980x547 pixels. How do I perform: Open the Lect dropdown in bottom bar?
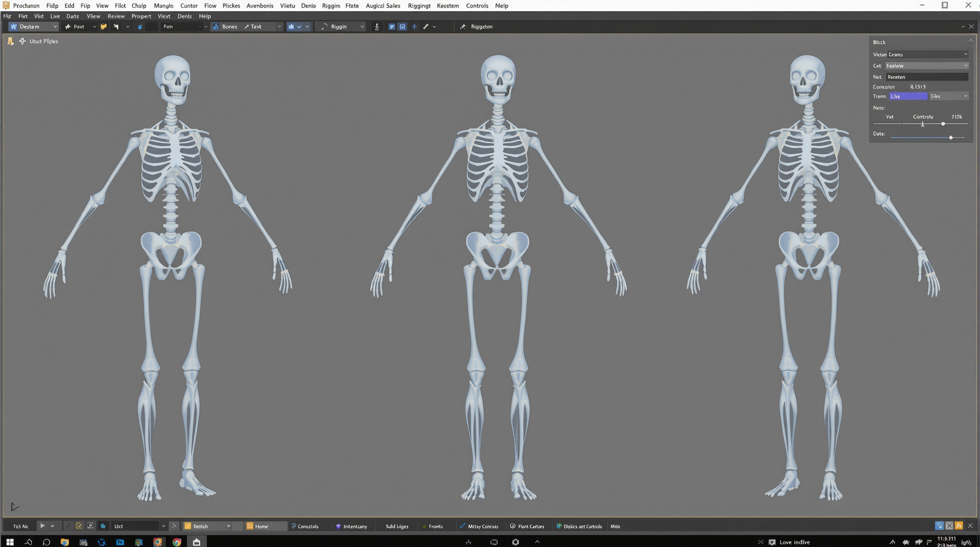tap(163, 526)
